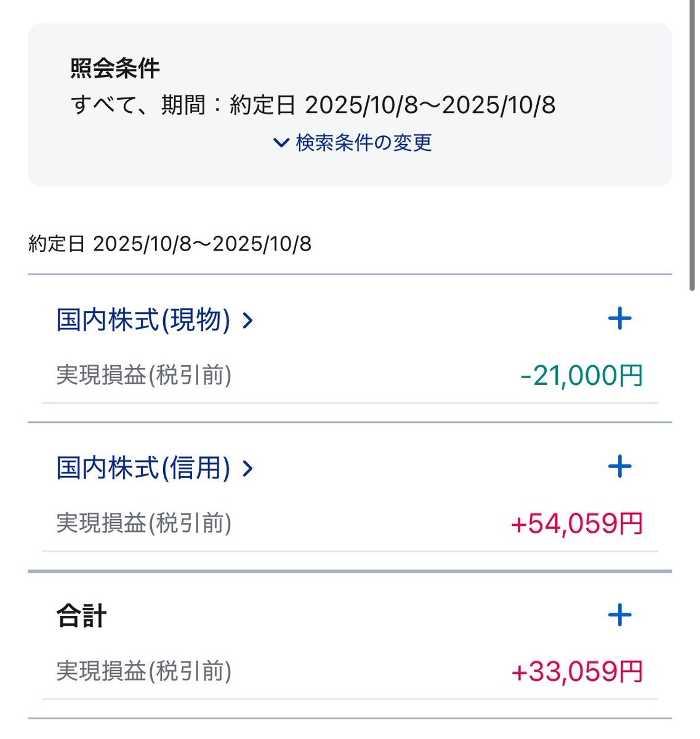This screenshot has height=739, width=700.
Task: Open the 検索条件の変更 link
Action: (363, 143)
